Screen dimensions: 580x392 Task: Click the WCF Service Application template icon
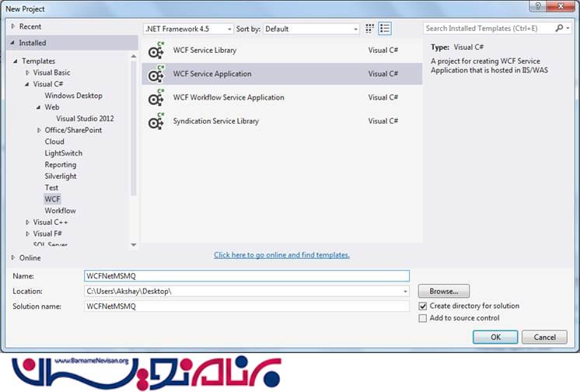pyautogui.click(x=156, y=74)
